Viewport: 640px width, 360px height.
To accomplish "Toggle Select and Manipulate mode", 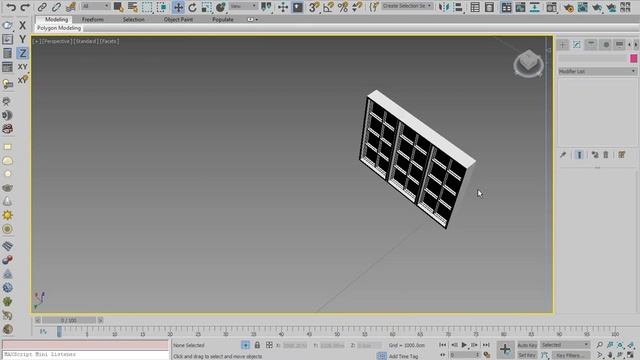I will tap(283, 7).
